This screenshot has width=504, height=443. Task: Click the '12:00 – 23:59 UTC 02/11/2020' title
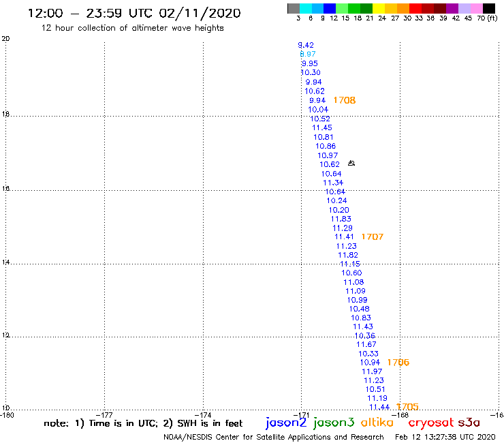[134, 13]
